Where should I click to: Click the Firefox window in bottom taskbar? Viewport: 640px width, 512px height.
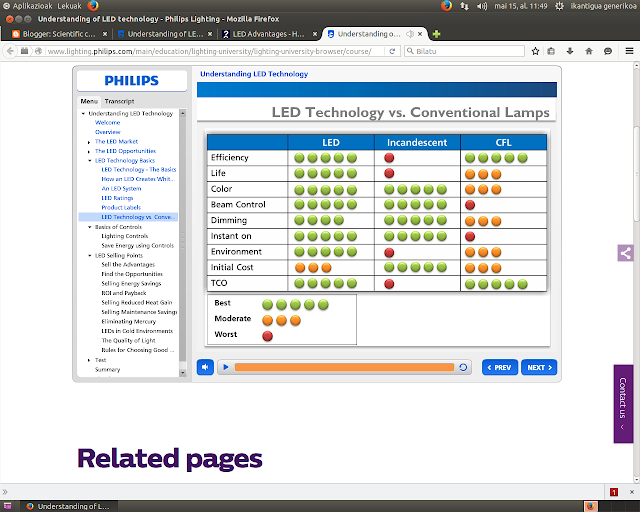69,506
